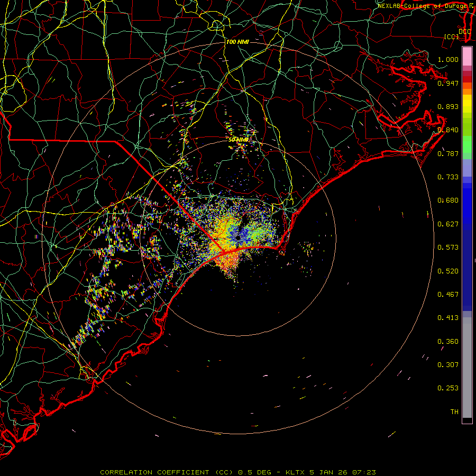Click the 0.413 legend value
Viewport: 476px width, 476px height.
(x=448, y=317)
